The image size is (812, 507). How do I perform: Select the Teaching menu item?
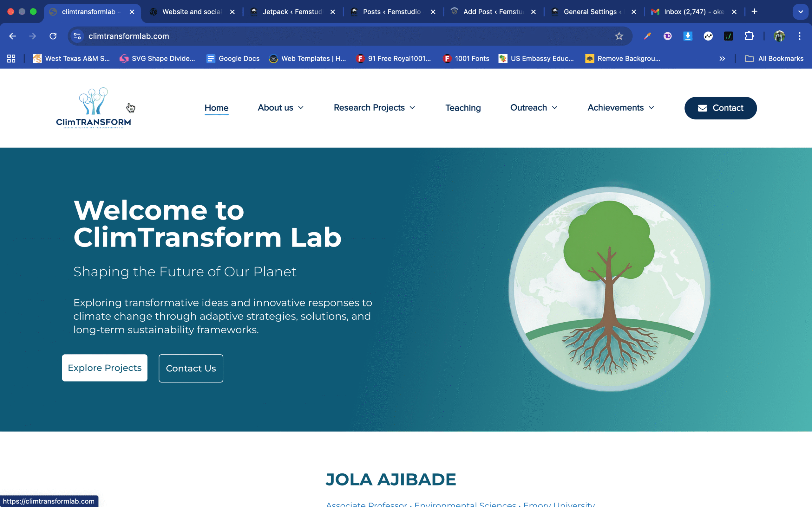coord(463,108)
